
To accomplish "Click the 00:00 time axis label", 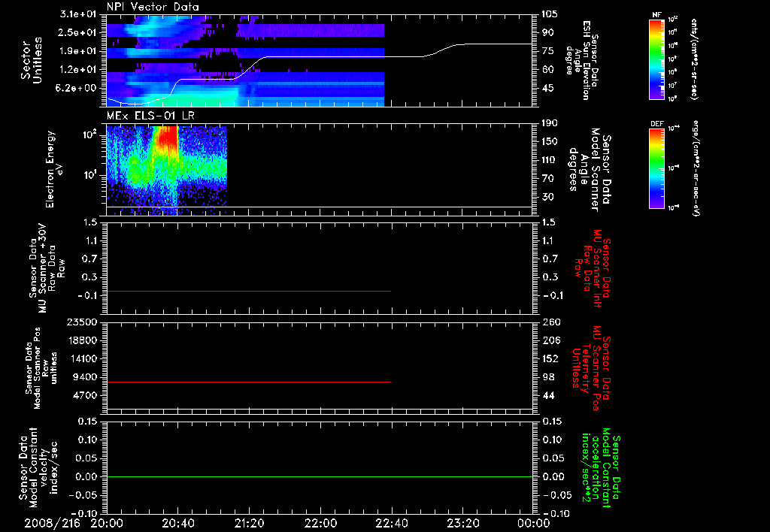I will pos(534,523).
